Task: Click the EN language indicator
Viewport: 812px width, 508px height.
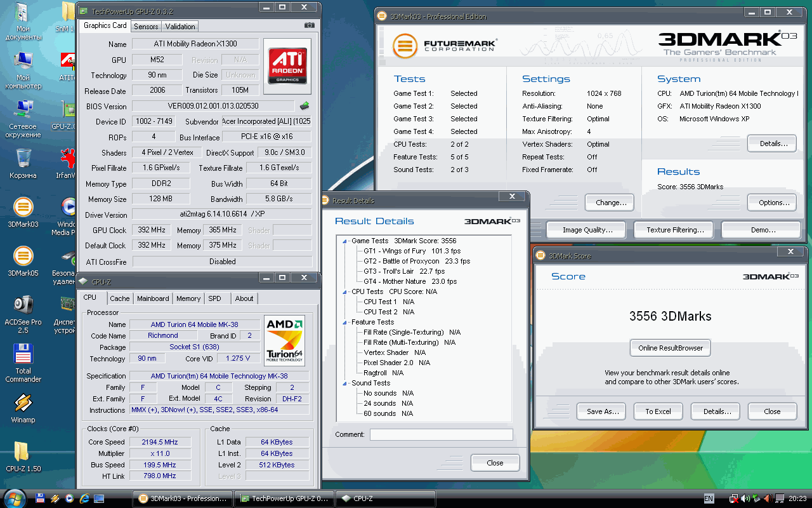Action: coord(709,499)
